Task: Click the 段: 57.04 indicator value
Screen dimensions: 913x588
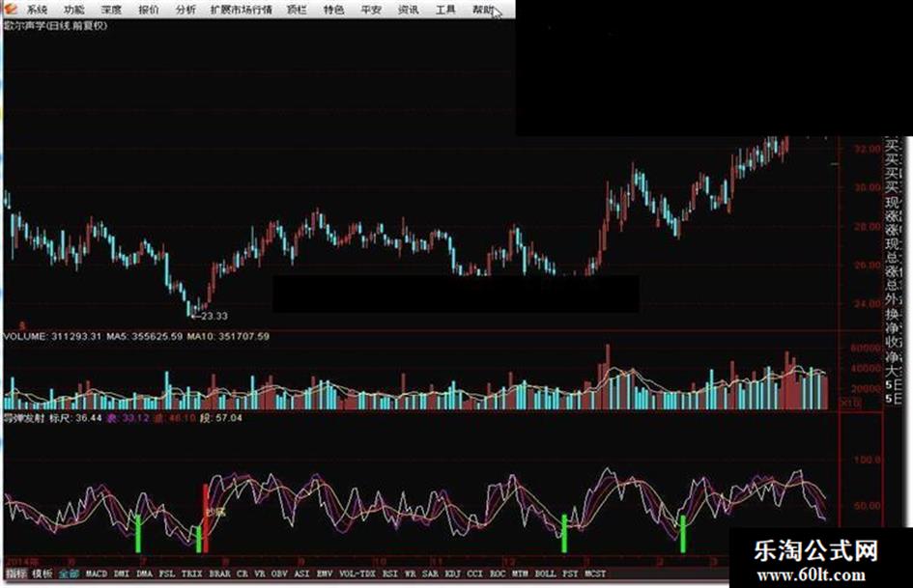Action: (x=220, y=417)
